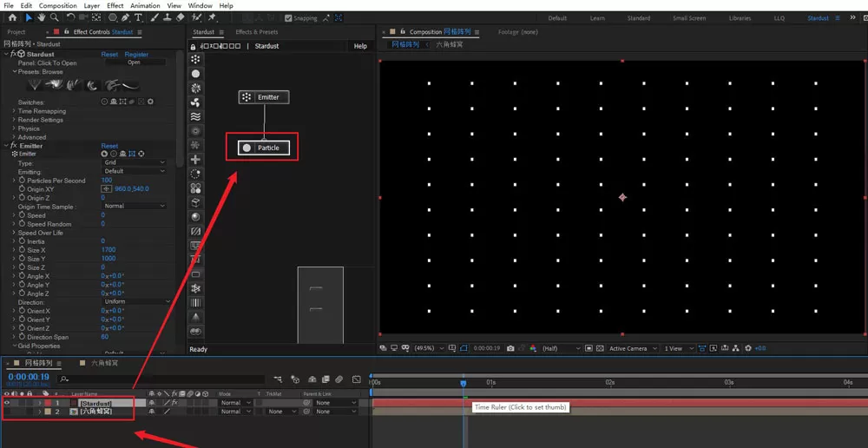
Task: Hide the Stardust layer with eye icon
Action: tap(7, 403)
